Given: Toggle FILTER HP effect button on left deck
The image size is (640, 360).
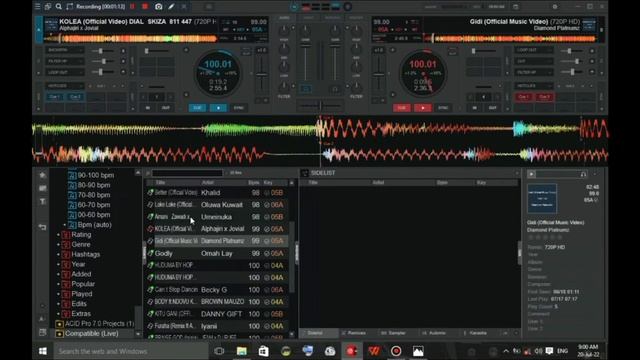Looking at the screenshot, I should point(123,61).
